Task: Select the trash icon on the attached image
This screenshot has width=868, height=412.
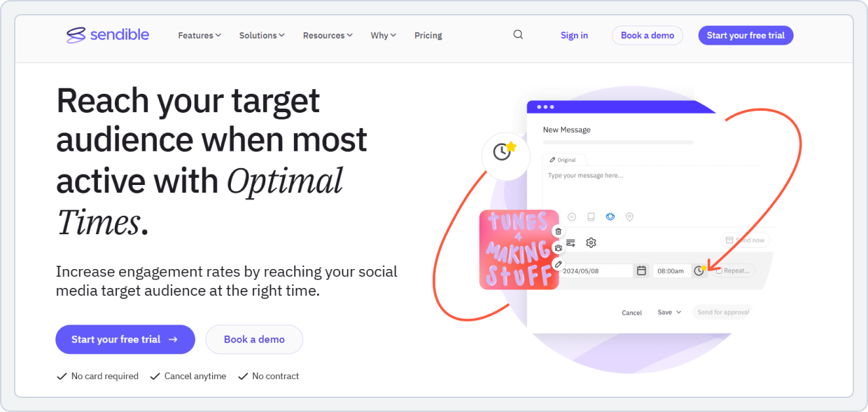Action: pos(558,232)
